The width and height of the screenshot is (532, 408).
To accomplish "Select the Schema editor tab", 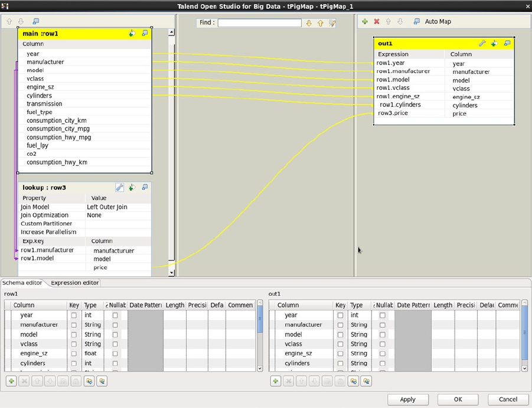I will click(x=22, y=283).
